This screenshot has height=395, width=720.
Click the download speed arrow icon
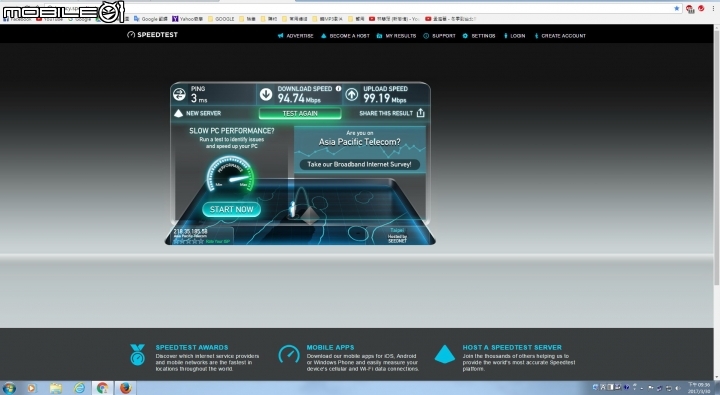click(x=266, y=94)
